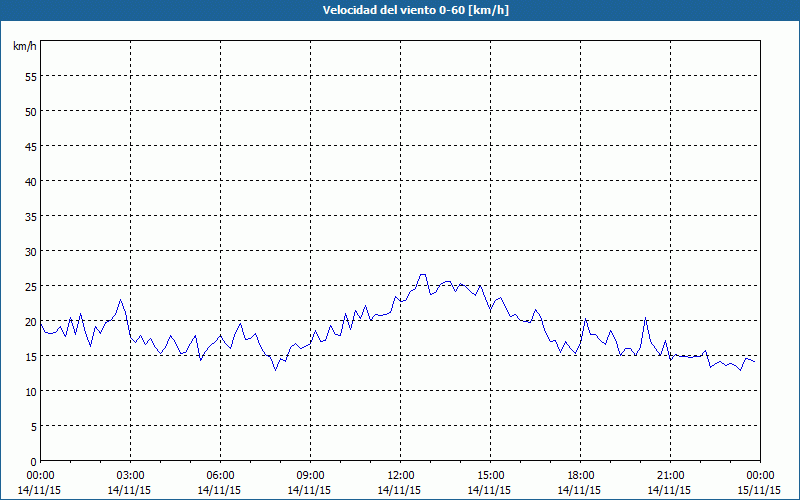Click the y-axis label '15'
The height and width of the screenshot is (500, 800).
pos(31,357)
